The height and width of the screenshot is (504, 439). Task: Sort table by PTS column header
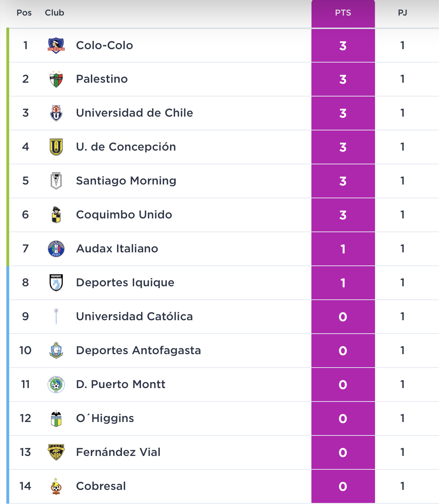click(343, 13)
